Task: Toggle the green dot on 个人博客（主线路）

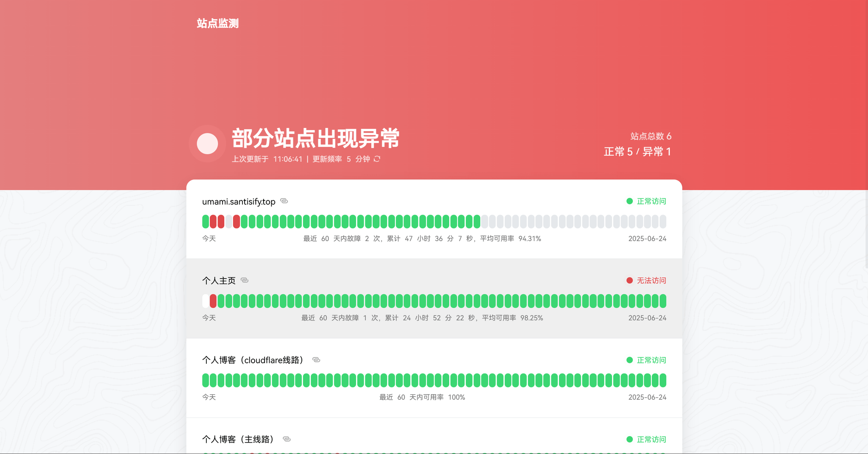Action: click(x=629, y=440)
